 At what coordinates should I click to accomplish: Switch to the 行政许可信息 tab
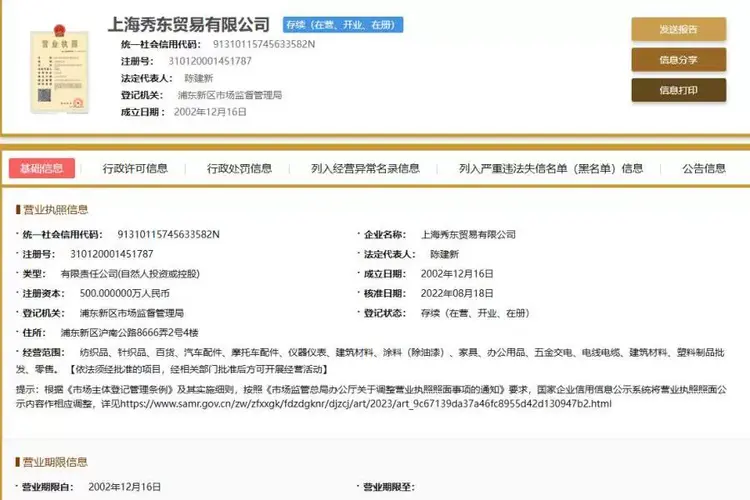click(135, 168)
